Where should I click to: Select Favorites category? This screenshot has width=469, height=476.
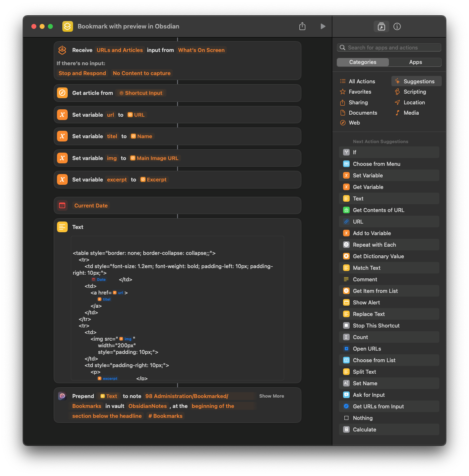(x=360, y=92)
